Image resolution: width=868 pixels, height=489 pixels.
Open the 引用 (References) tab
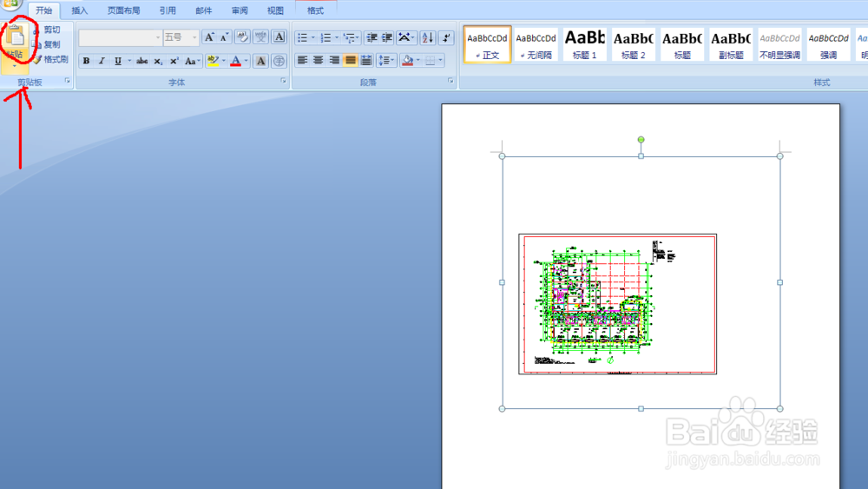click(x=168, y=10)
